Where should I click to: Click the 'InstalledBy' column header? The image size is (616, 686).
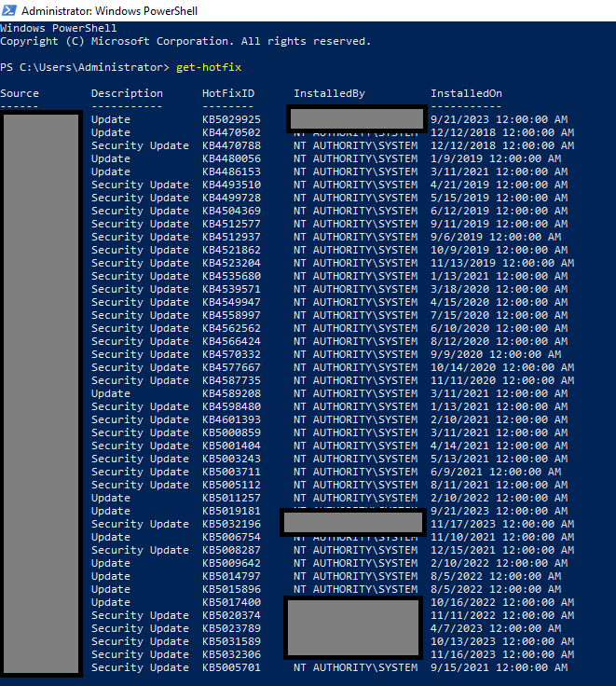point(329,93)
